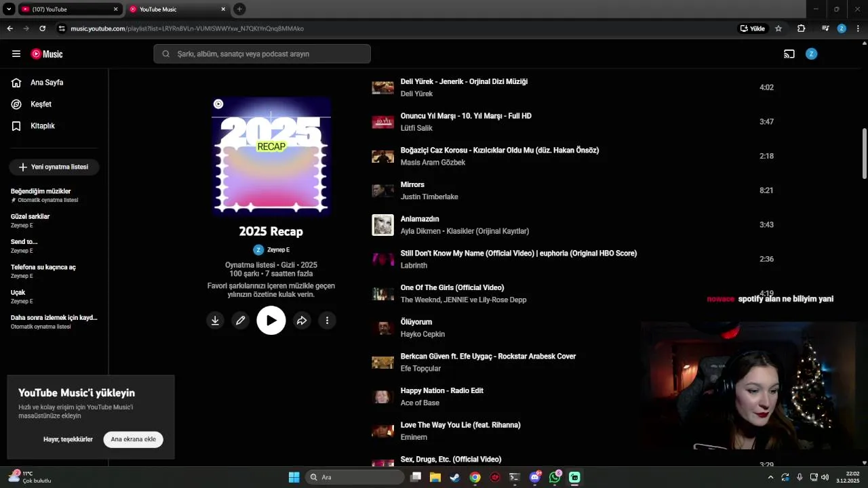
Task: Play the 2025 Recap playlist
Action: pos(271,321)
